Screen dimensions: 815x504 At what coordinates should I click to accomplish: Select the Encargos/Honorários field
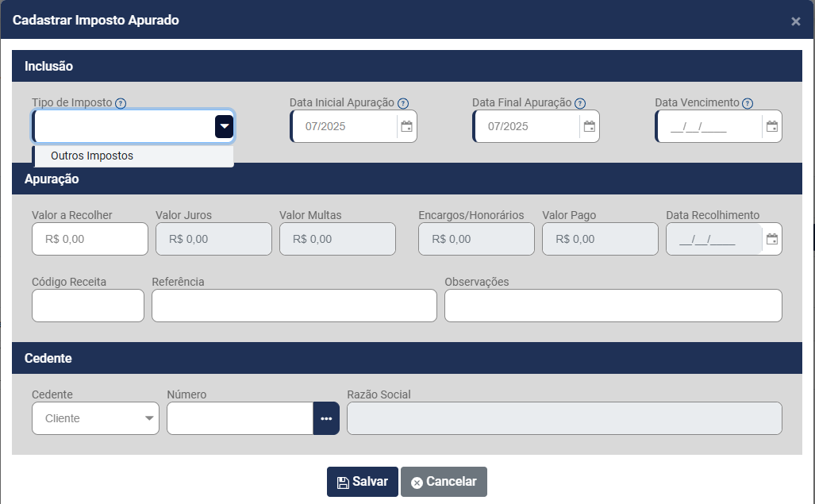click(476, 239)
